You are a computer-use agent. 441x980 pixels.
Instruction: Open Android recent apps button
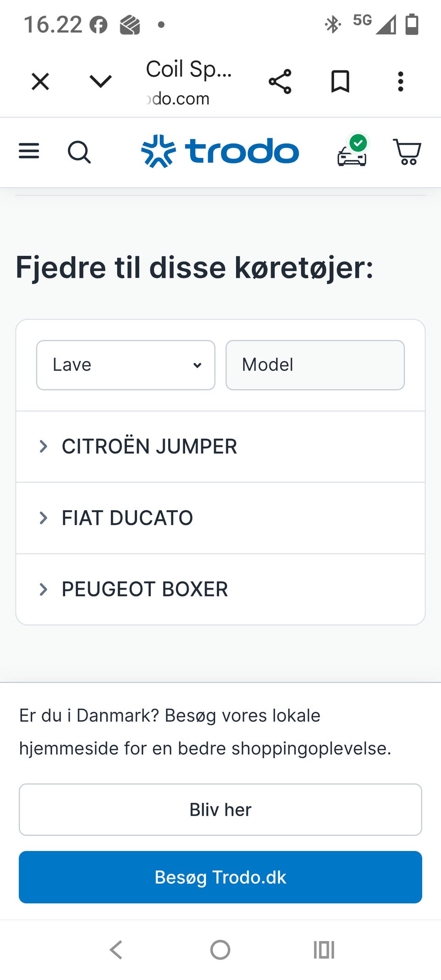pos(324,950)
